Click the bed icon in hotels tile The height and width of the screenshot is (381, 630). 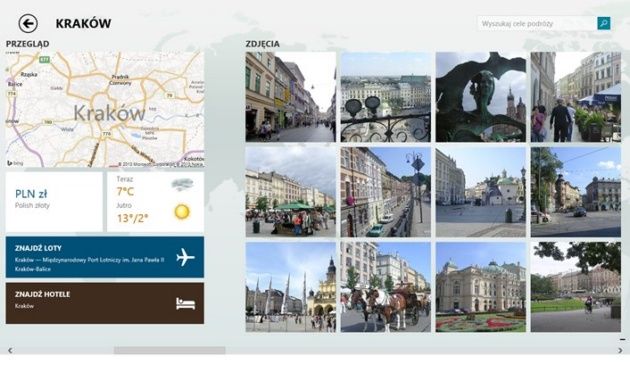pyautogui.click(x=185, y=303)
